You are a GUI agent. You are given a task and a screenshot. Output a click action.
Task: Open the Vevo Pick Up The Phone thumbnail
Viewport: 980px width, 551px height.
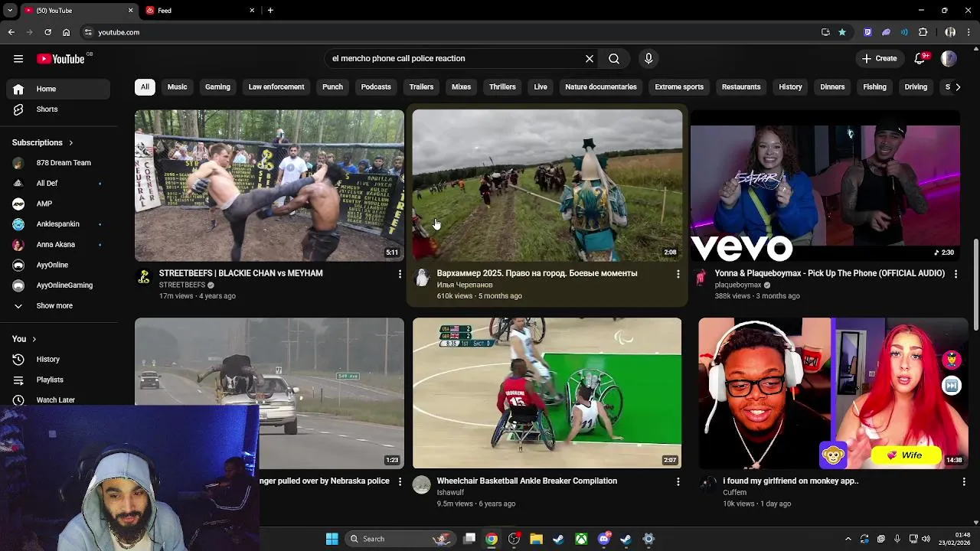coord(825,185)
